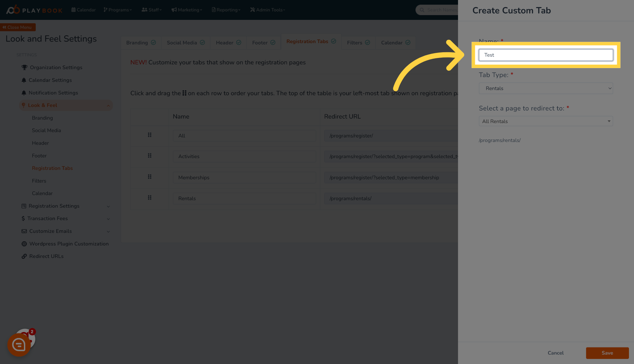The image size is (634, 364).
Task: Click the Name input containing Test
Action: point(546,55)
